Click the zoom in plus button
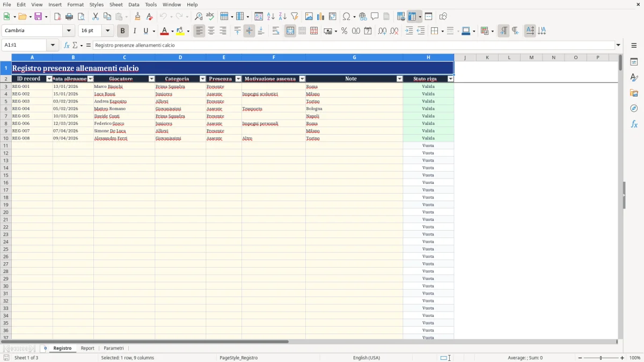Screen dimensions: 644x362 pos(623,358)
